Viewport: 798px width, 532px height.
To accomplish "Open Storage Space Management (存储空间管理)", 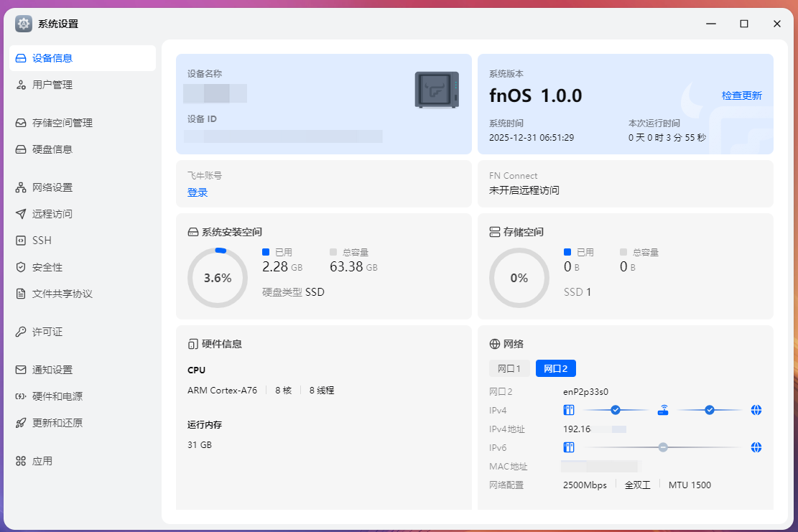I will tap(62, 123).
